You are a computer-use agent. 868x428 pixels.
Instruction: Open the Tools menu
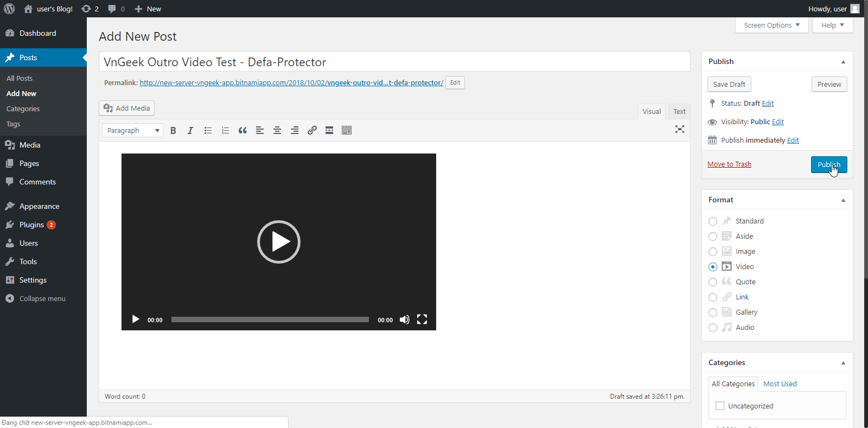(x=43, y=261)
